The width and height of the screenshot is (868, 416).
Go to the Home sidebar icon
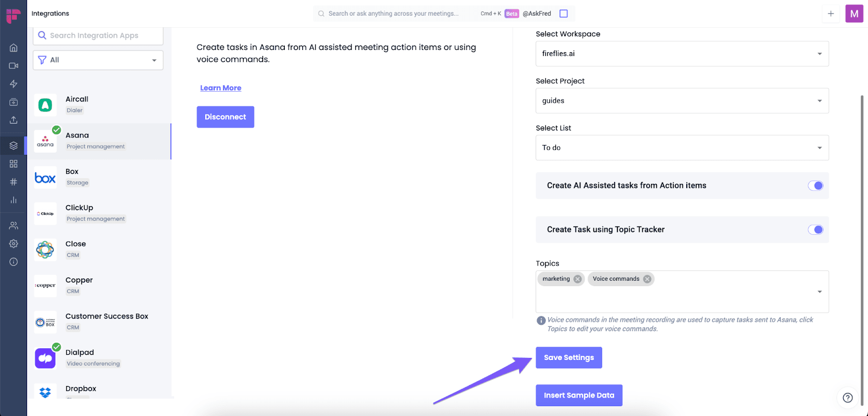(x=14, y=48)
